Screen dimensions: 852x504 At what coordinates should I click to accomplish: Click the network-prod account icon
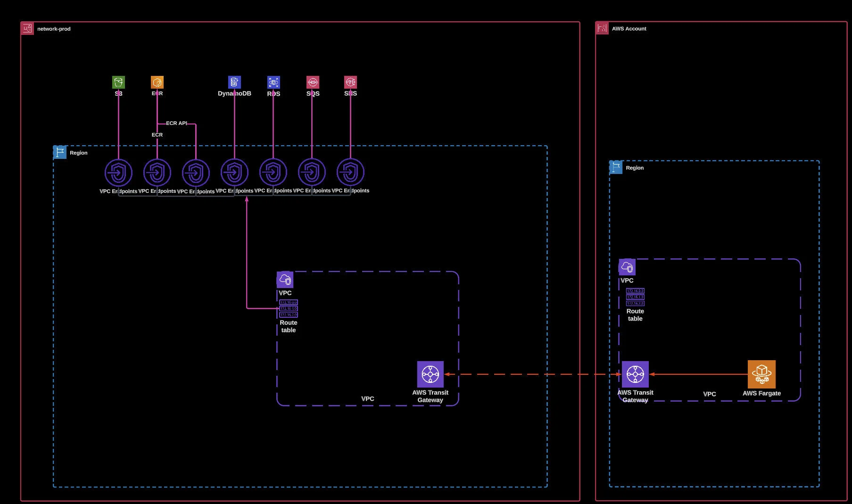(27, 29)
